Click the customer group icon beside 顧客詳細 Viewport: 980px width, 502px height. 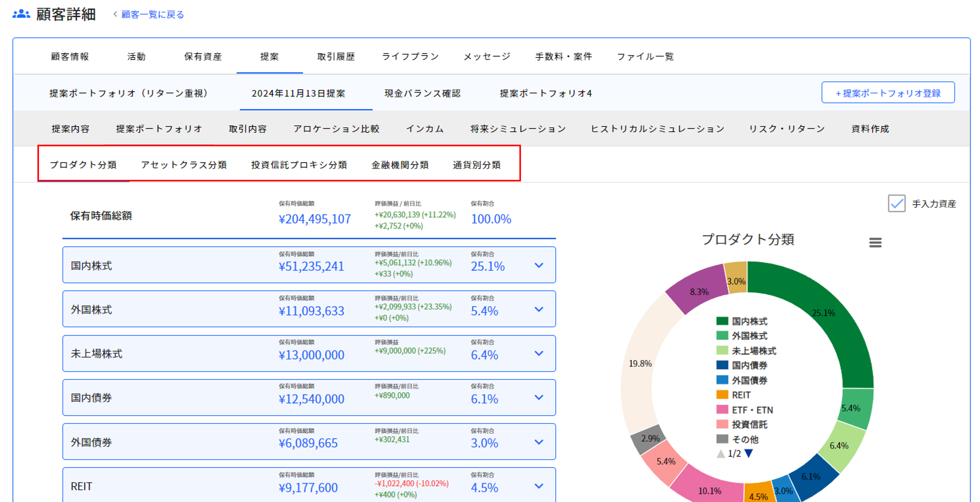[x=21, y=14]
